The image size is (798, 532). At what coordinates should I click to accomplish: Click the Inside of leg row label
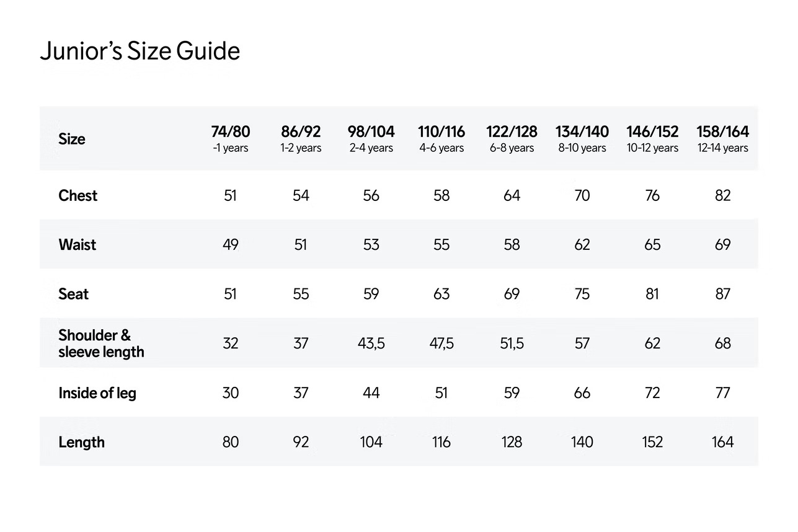coord(97,393)
